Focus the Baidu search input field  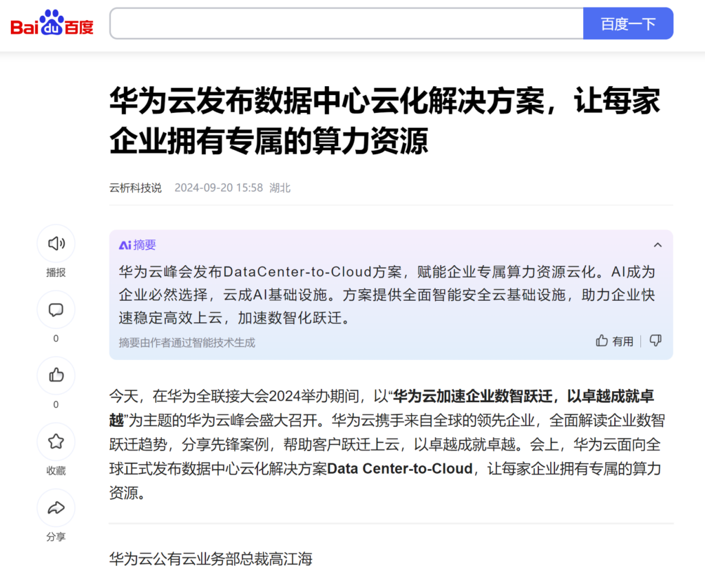pos(347,23)
